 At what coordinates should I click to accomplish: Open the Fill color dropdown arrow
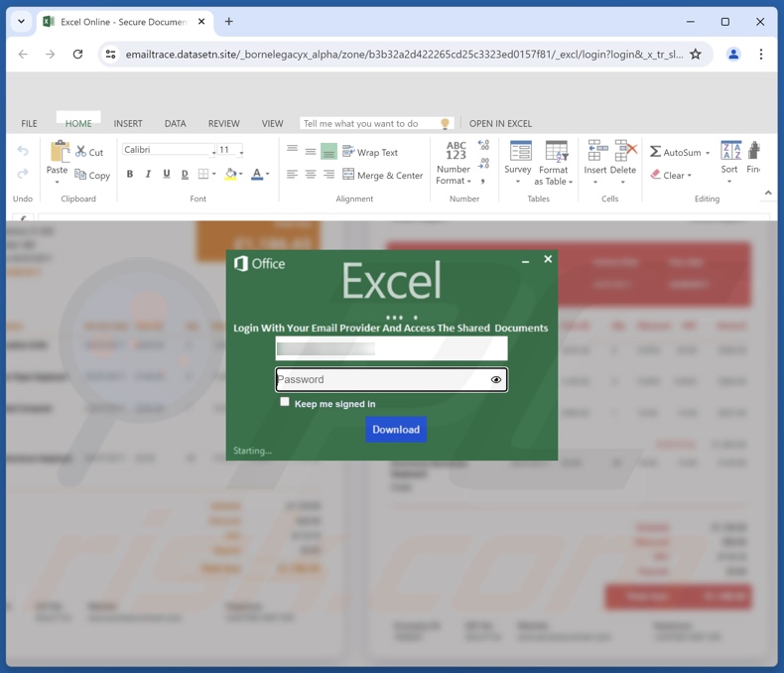coord(240,174)
